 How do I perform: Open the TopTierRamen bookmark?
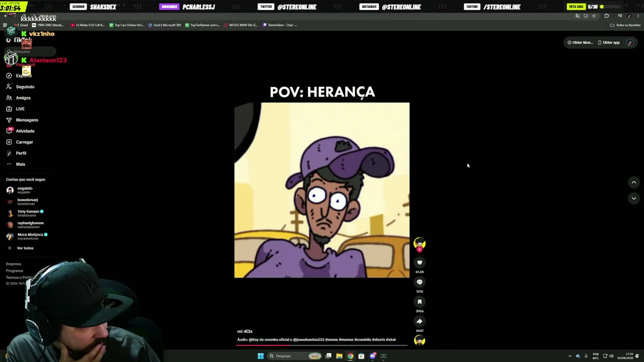click(x=202, y=25)
